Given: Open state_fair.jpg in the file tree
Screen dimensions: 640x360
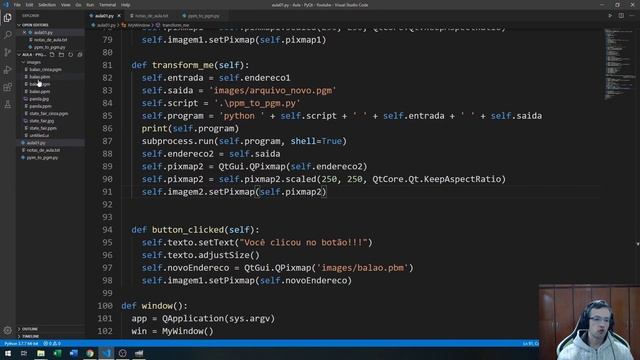Looking at the screenshot, I should [x=42, y=121].
